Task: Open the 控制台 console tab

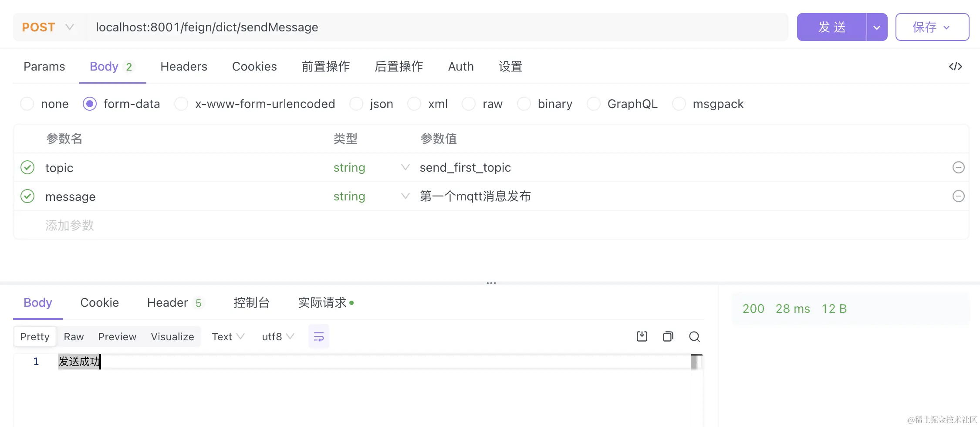Action: (x=252, y=302)
